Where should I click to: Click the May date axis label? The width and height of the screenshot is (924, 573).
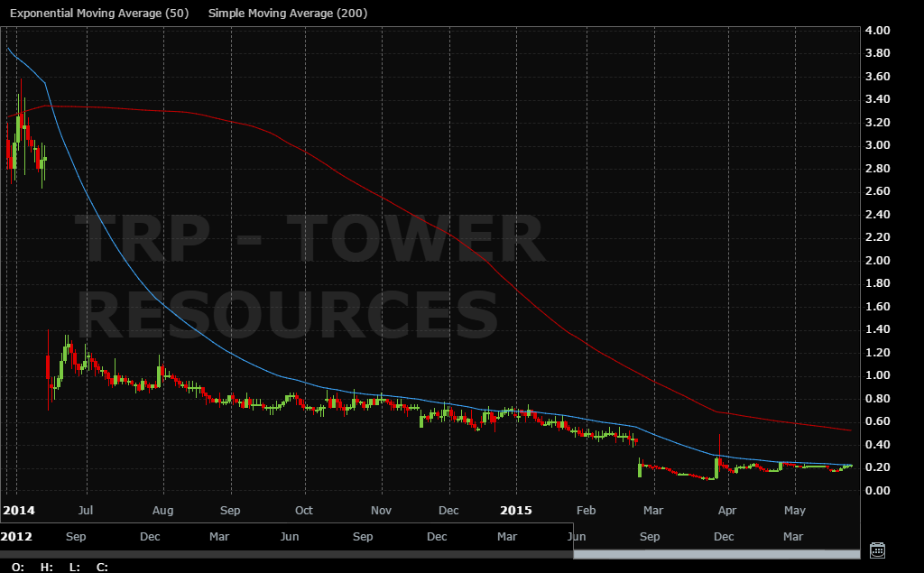point(795,510)
